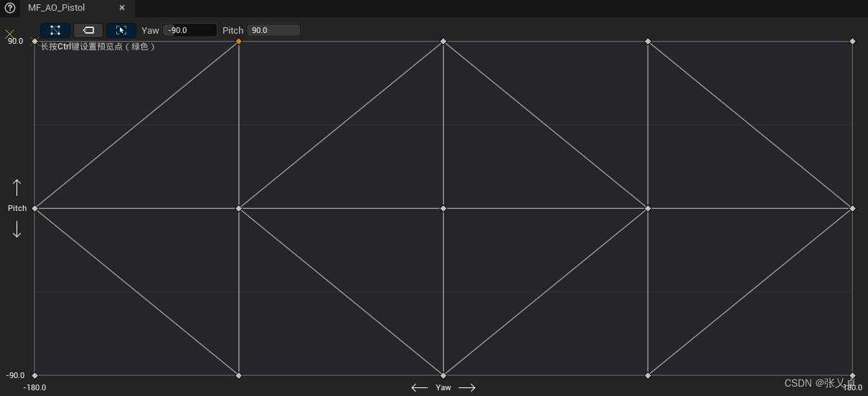This screenshot has width=868, height=396.
Task: Toggle the sample labels tag button
Action: (x=88, y=30)
